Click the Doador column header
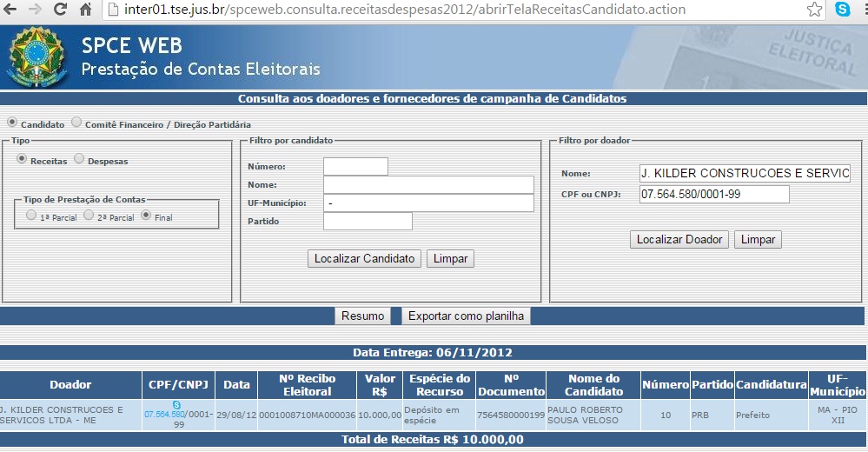 coord(70,385)
